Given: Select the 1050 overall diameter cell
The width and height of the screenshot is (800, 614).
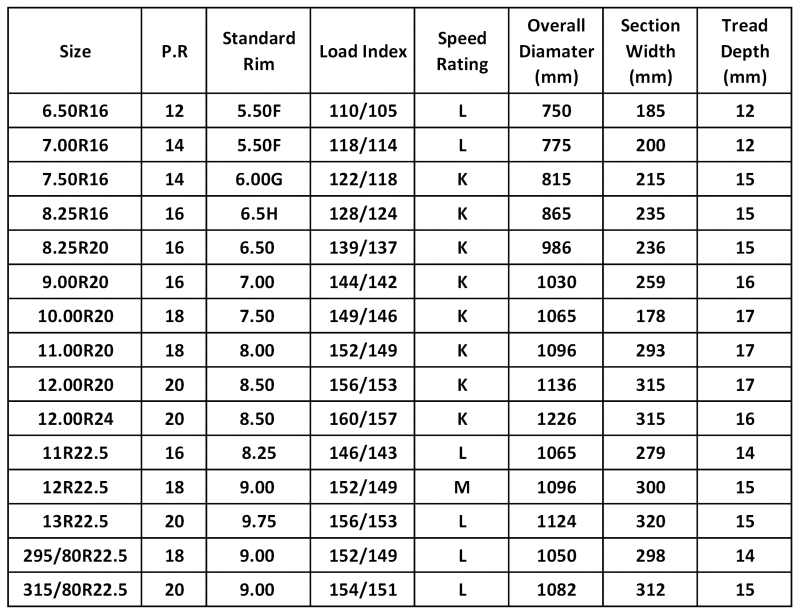Looking at the screenshot, I should point(556,555).
